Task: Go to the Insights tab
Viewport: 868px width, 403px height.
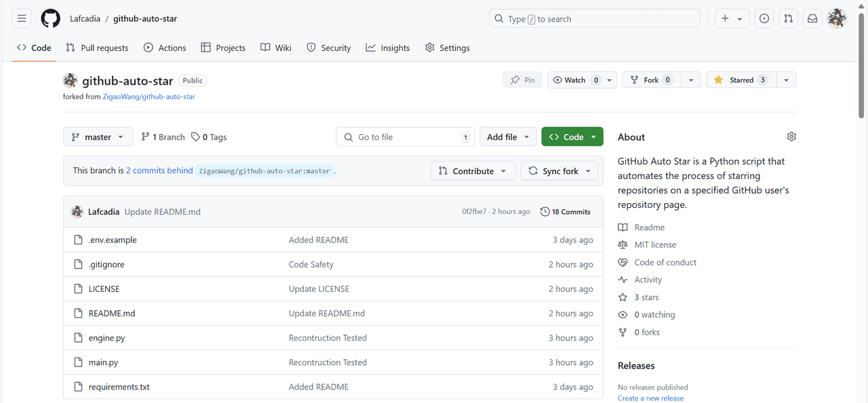Action: (388, 47)
